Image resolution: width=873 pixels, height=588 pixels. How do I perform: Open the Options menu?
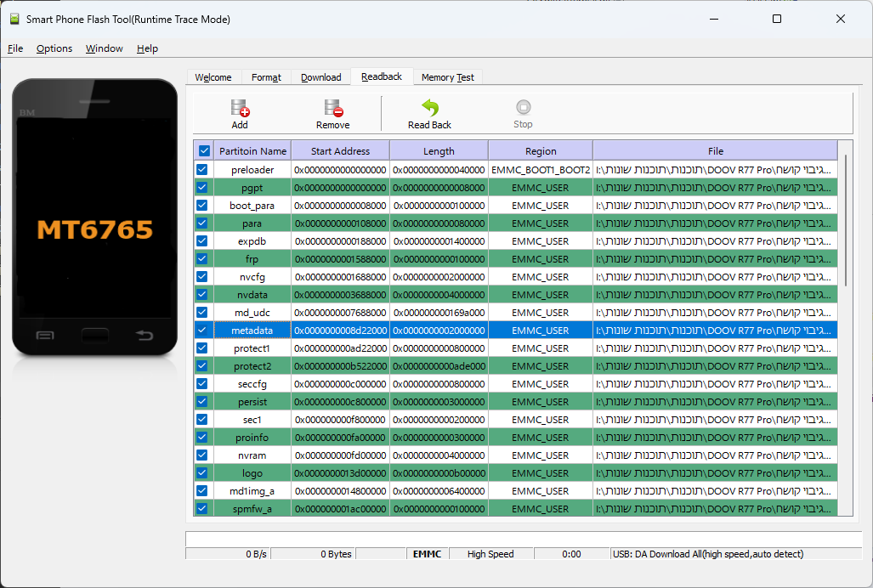pyautogui.click(x=54, y=48)
